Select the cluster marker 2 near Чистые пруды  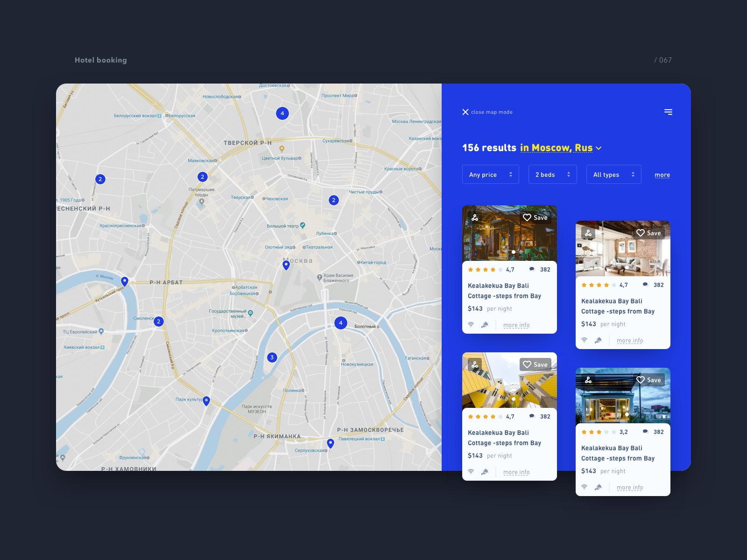click(333, 200)
